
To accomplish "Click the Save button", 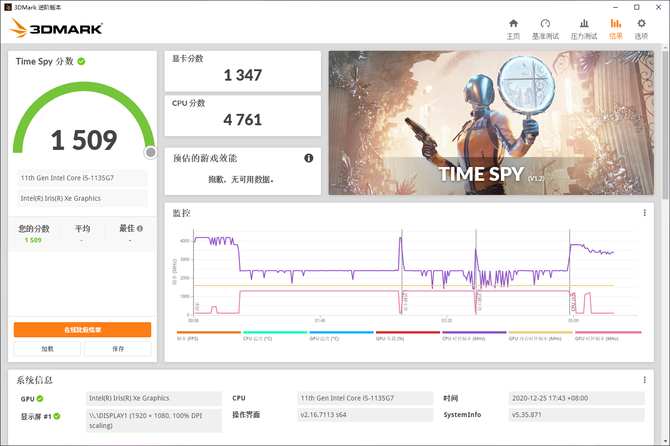I will (117, 349).
